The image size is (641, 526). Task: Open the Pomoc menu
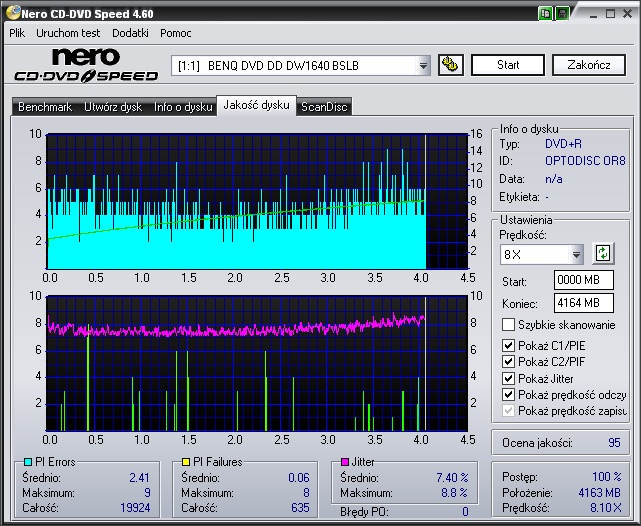coord(176,33)
